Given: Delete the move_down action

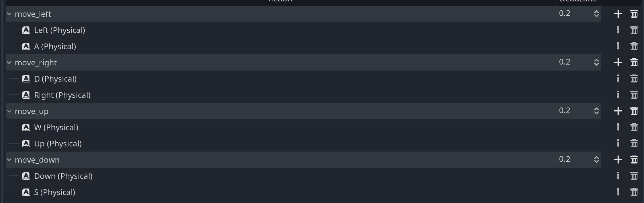Looking at the screenshot, I should click(x=634, y=159).
